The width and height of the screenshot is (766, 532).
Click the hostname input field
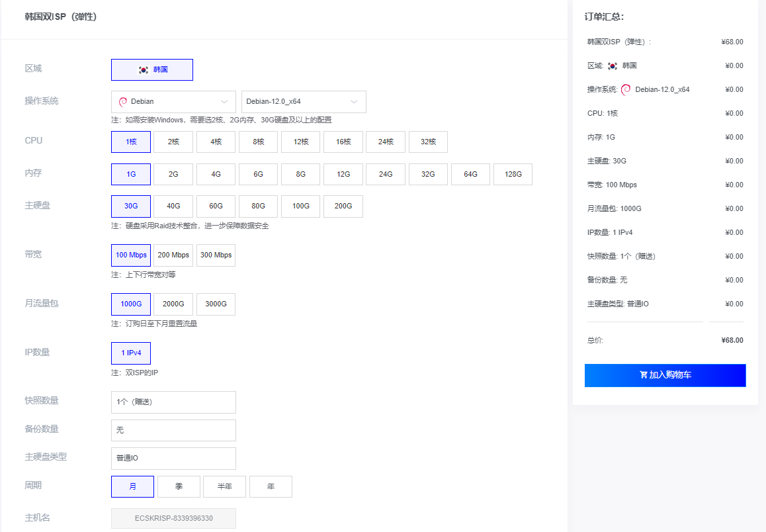coord(173,519)
